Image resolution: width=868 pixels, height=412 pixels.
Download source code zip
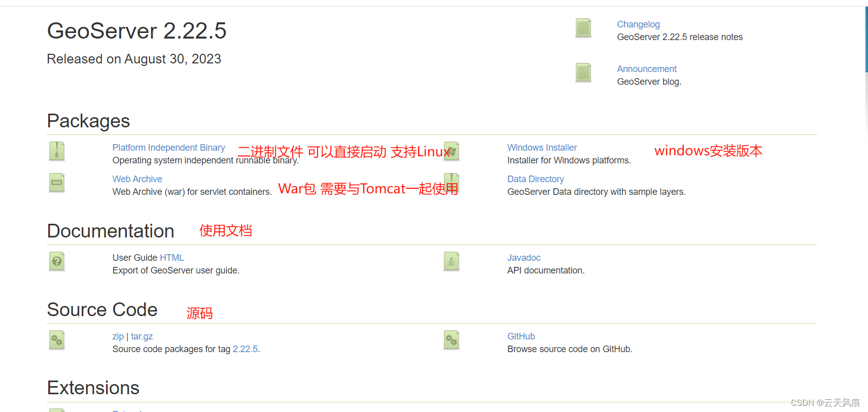click(x=118, y=336)
